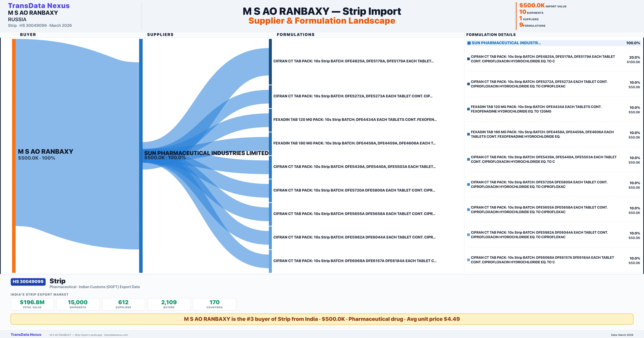
Task: Click the blue square icon before SUN PHARMACEUTICAL INDUSTR
Action: tap(469, 43)
